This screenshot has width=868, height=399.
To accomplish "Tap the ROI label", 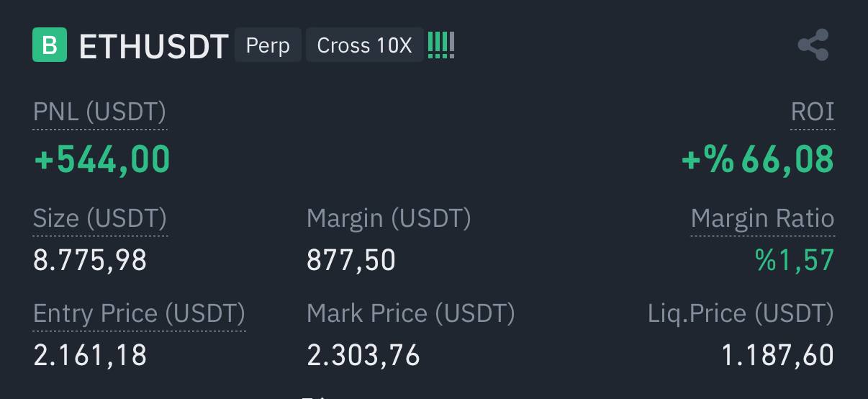I will [813, 112].
